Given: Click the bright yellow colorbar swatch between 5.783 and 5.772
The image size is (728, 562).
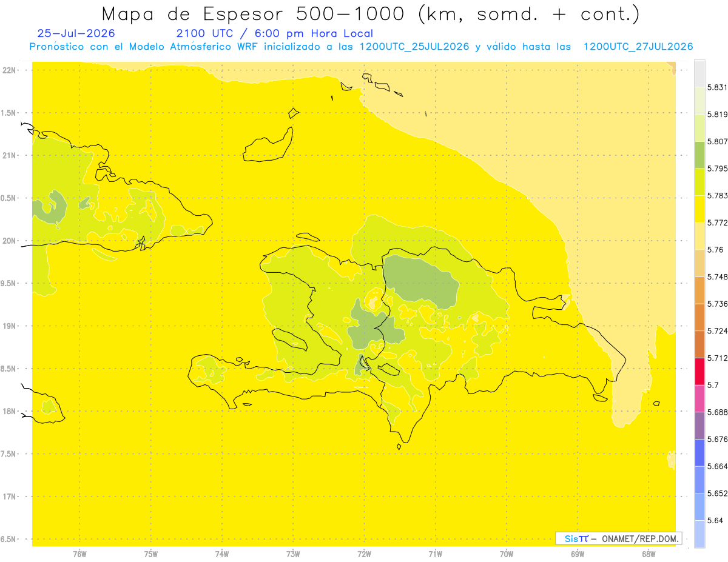Looking at the screenshot, I should pyautogui.click(x=699, y=209).
